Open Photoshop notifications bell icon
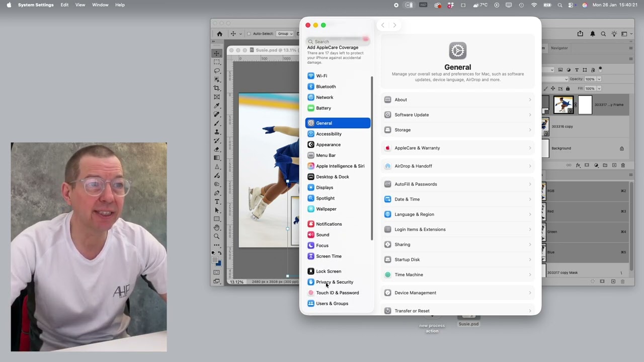The width and height of the screenshot is (644, 362). click(x=592, y=34)
